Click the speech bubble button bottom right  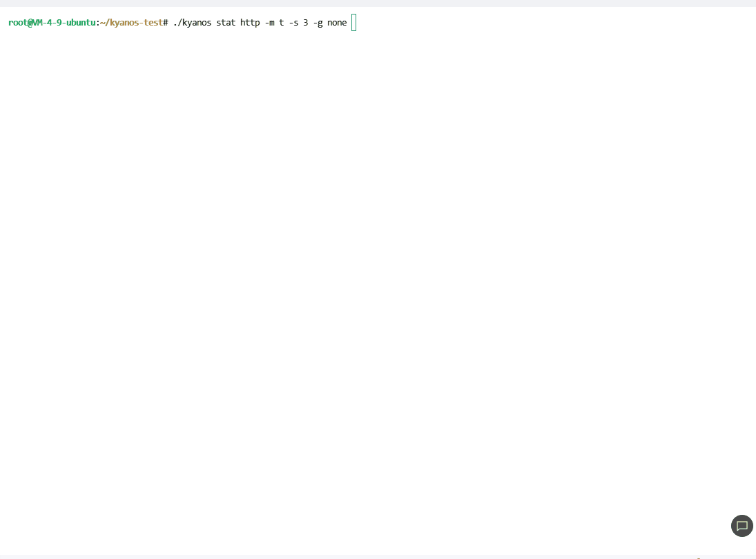click(x=742, y=526)
